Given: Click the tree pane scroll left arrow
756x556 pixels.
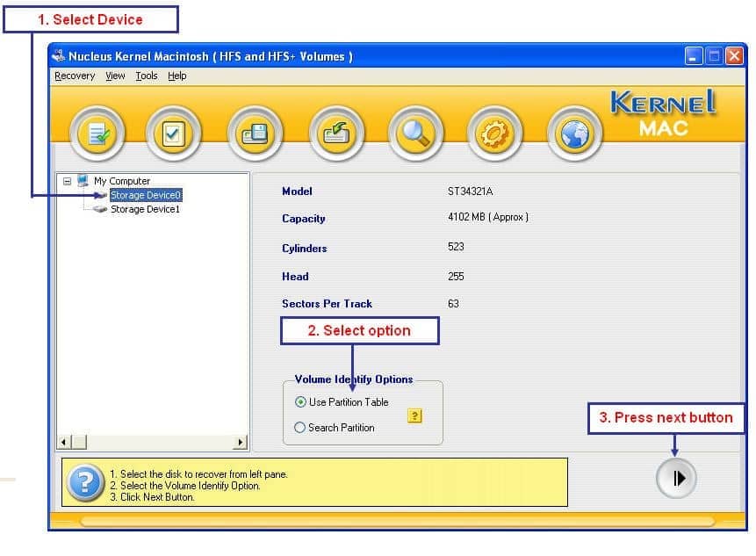Looking at the screenshot, I should pyautogui.click(x=63, y=442).
